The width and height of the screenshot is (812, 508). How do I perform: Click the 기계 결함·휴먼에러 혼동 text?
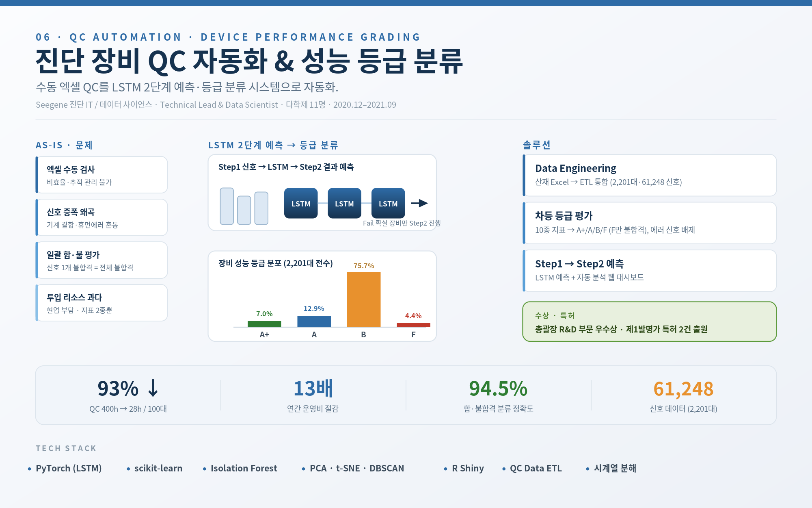pyautogui.click(x=82, y=225)
